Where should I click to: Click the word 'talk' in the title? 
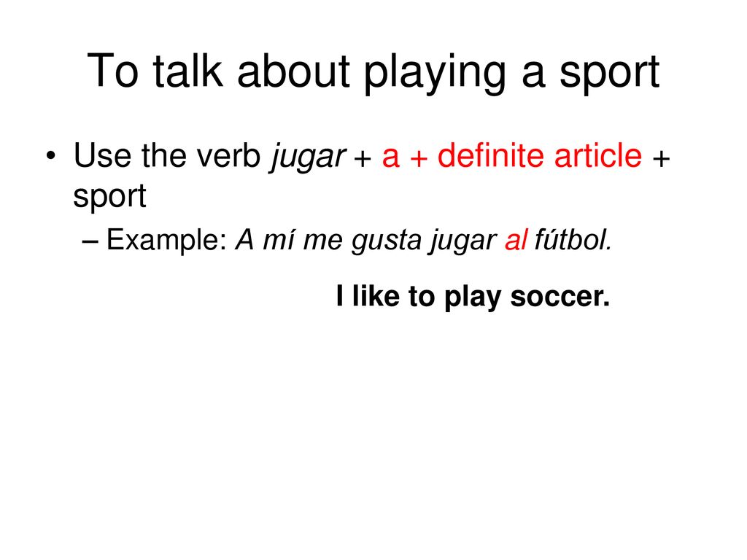tap(187, 71)
